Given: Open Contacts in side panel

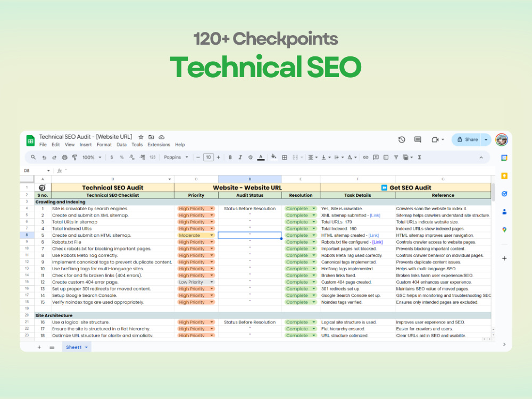Looking at the screenshot, I should point(504,212).
